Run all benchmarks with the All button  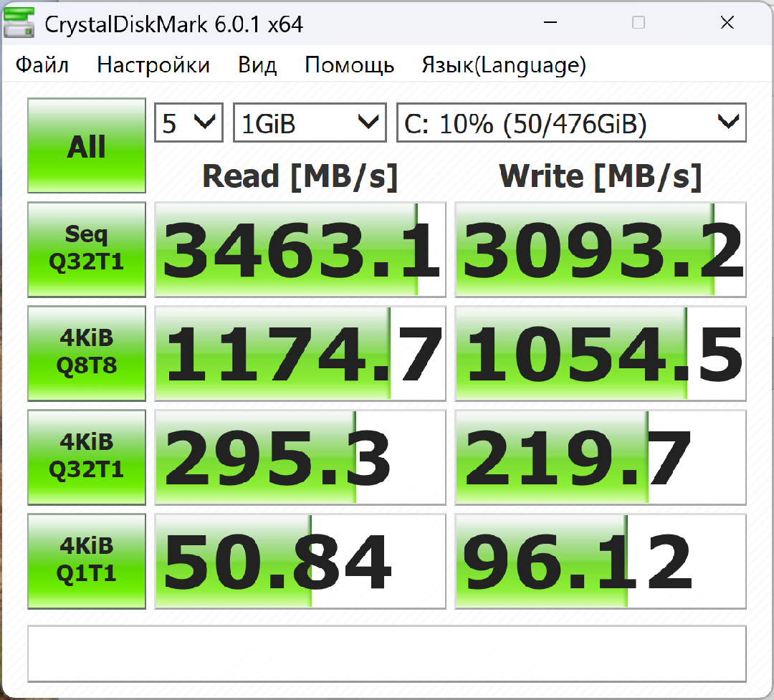87,145
